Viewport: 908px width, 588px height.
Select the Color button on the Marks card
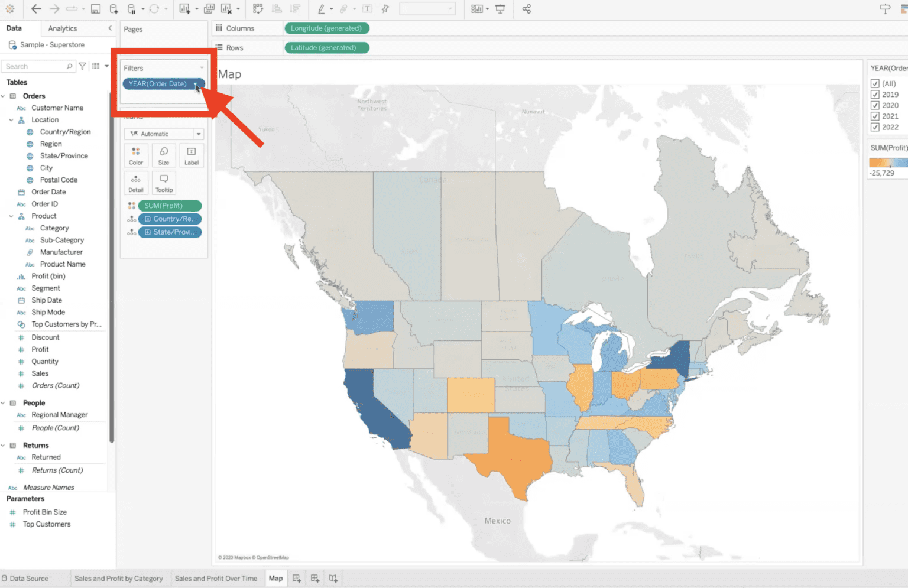[135, 155]
